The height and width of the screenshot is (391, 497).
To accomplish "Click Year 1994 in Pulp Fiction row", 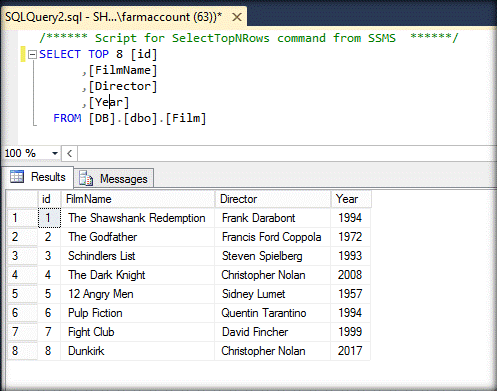I will [x=351, y=313].
